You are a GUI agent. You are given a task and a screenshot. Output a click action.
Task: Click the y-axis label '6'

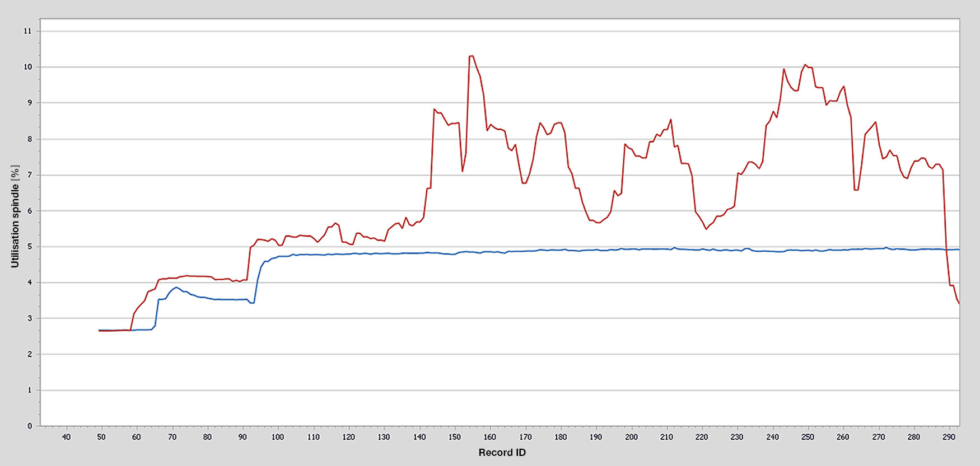[30, 211]
